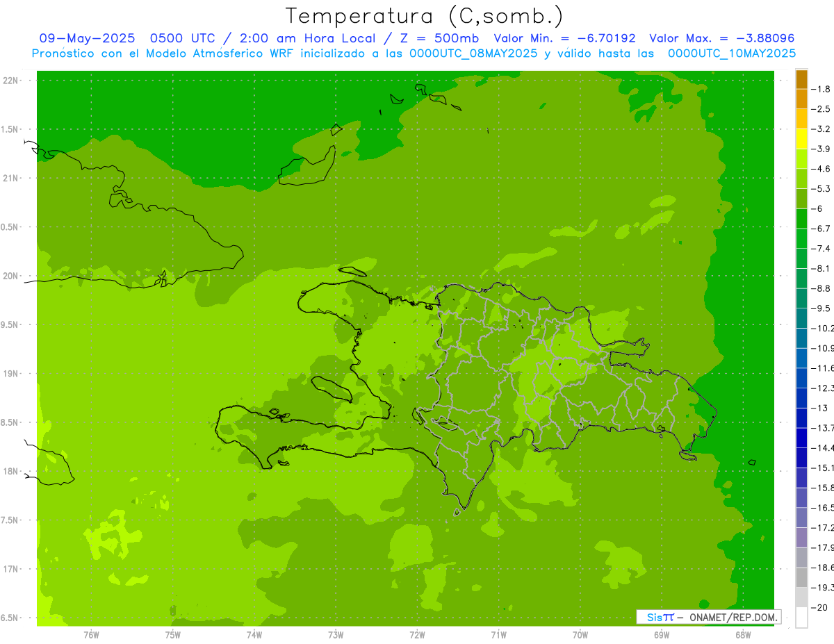Click the dark orange swatch above -1.8

click(801, 79)
